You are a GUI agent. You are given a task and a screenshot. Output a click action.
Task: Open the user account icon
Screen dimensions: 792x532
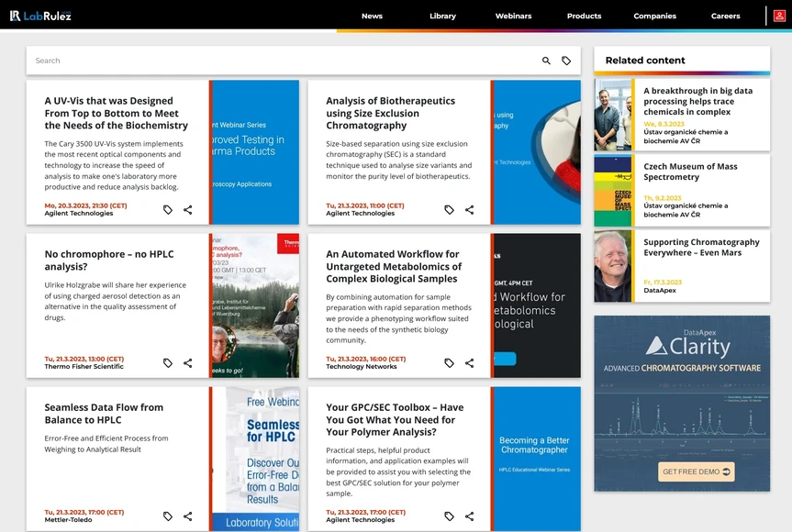[x=779, y=17]
